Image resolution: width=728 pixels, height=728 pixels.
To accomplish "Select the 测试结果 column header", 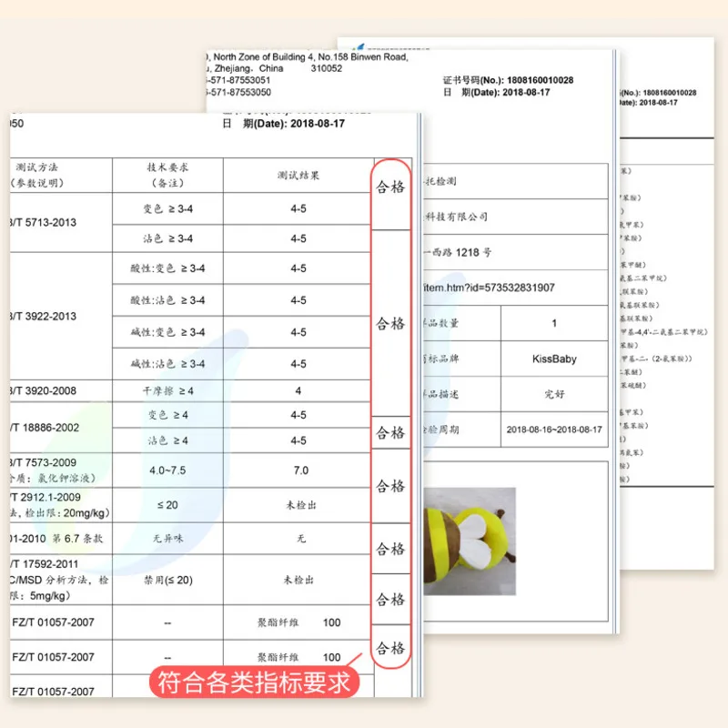I will (x=298, y=176).
